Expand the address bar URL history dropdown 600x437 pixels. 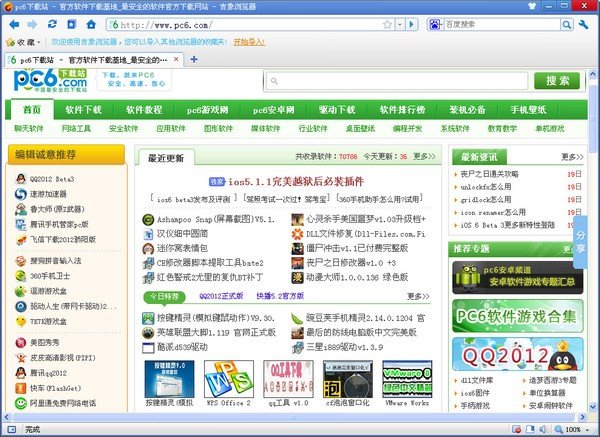coord(397,23)
